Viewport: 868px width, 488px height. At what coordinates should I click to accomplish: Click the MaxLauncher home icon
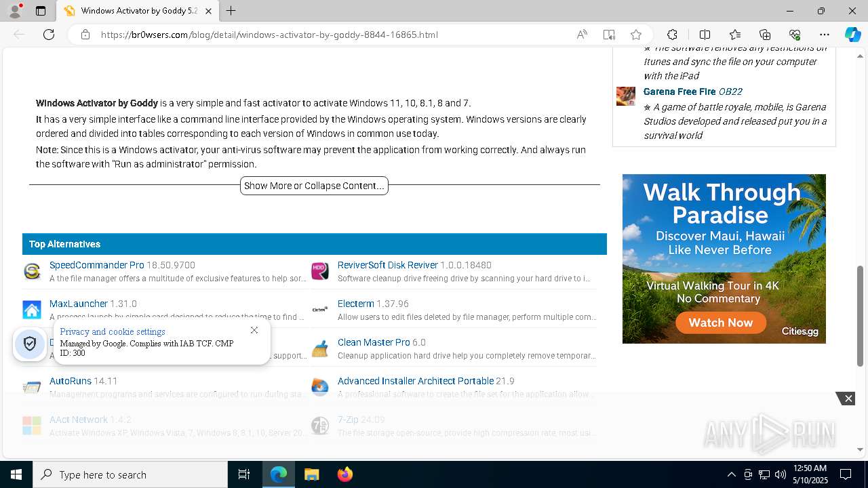coord(32,310)
